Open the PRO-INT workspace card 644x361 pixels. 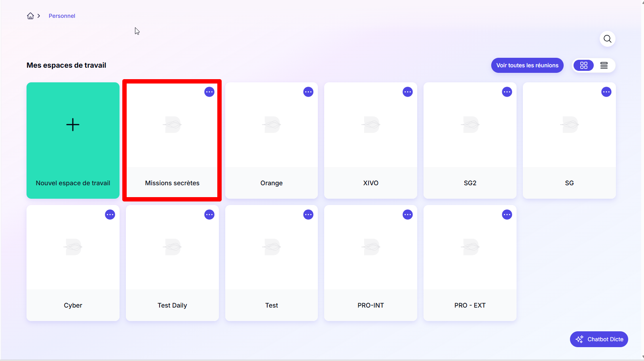(x=371, y=263)
